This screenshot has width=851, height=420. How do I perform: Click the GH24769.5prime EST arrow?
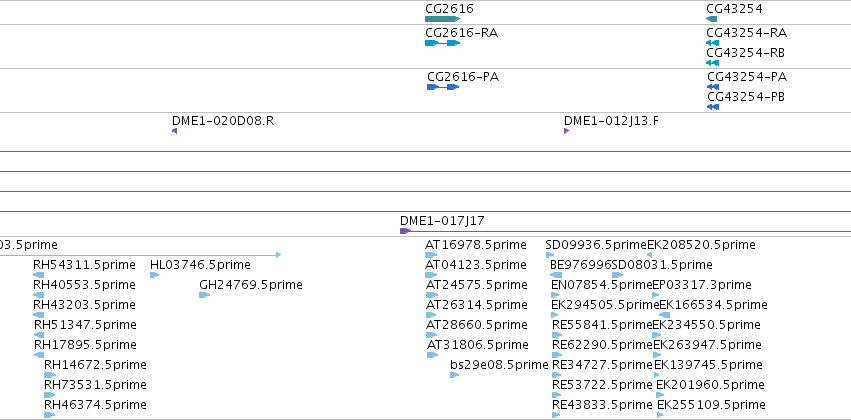click(205, 295)
